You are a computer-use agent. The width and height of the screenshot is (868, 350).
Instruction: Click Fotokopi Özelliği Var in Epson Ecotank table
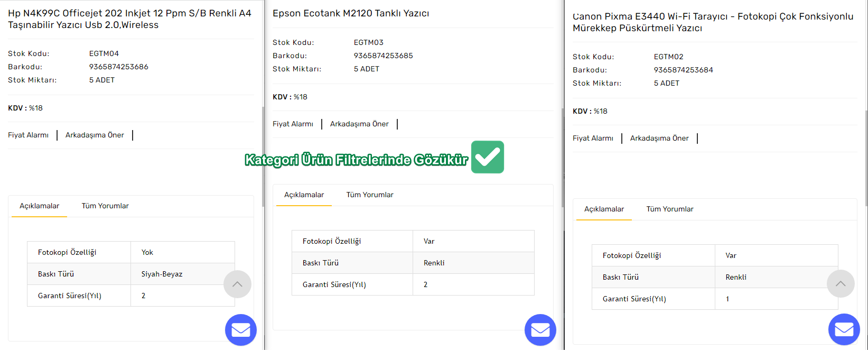pyautogui.click(x=429, y=241)
